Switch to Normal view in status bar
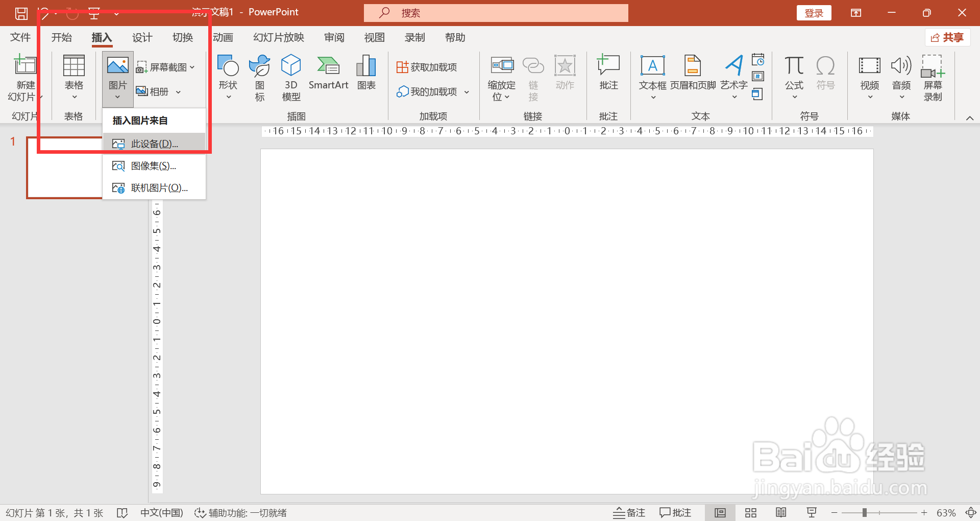 pyautogui.click(x=720, y=513)
